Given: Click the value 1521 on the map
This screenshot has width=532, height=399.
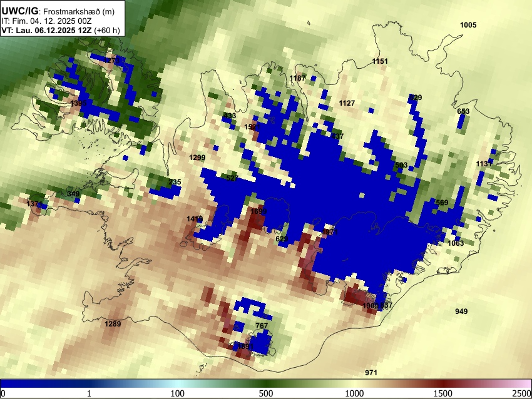Looking at the screenshot, I should click(x=252, y=127).
